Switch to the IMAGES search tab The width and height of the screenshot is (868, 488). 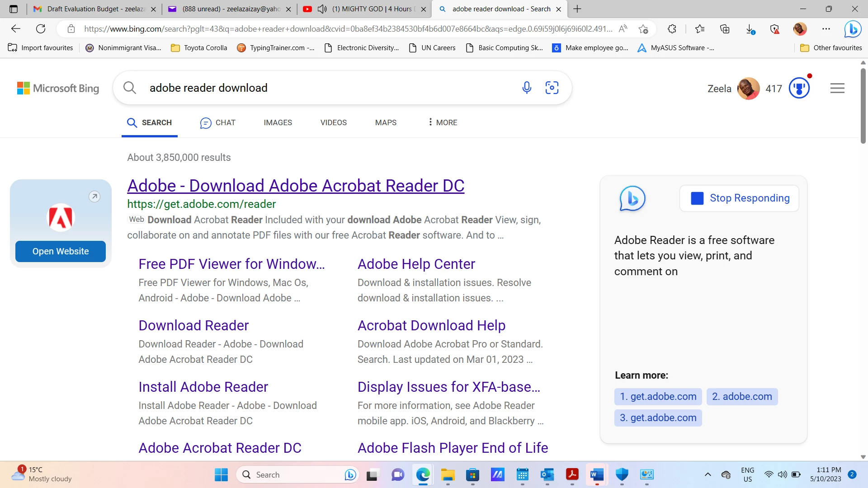click(x=278, y=122)
